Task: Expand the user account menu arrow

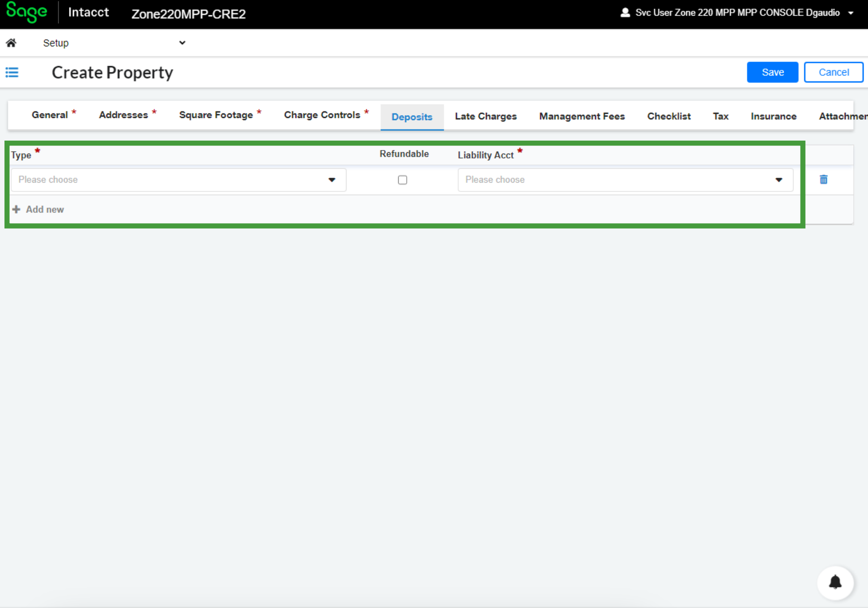Action: 851,13
